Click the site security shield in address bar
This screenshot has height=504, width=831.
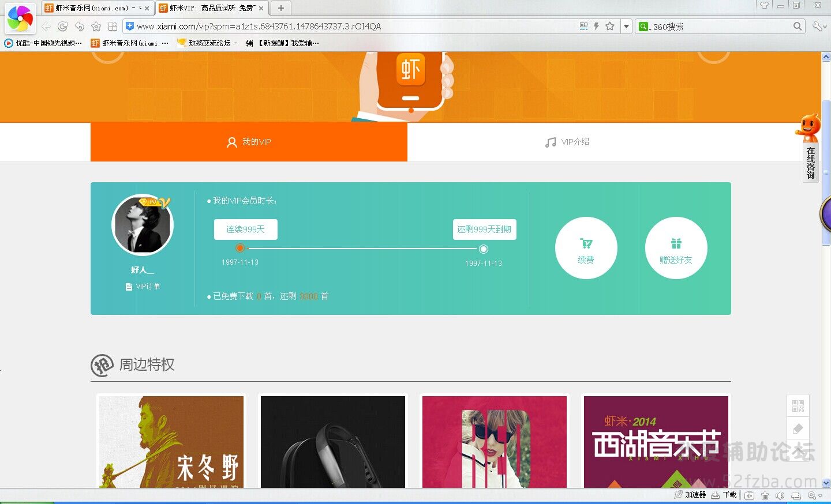click(130, 26)
